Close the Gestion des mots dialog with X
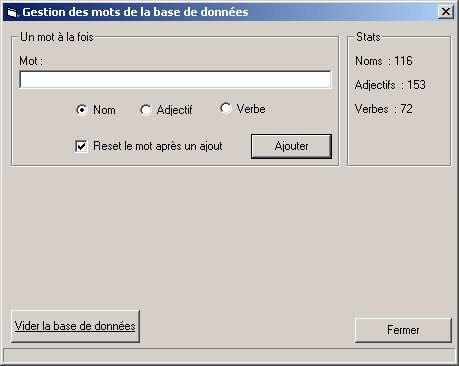The height and width of the screenshot is (366, 459). pos(446,12)
